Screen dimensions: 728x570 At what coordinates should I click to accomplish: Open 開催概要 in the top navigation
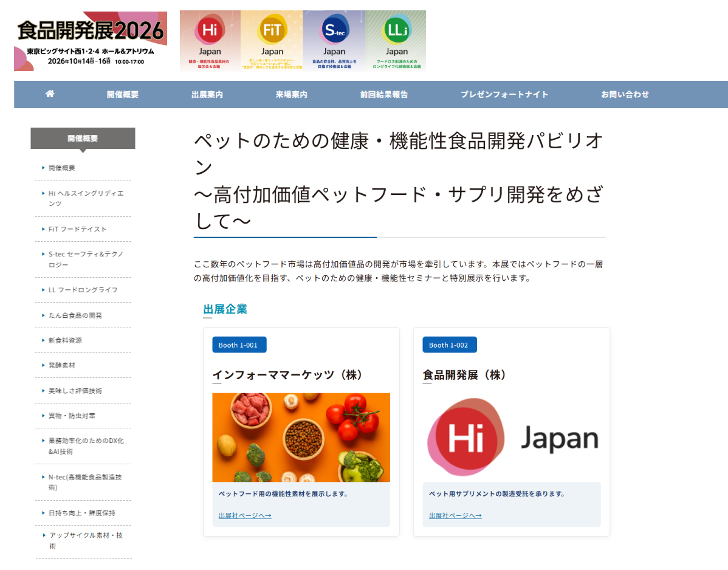[x=123, y=95]
